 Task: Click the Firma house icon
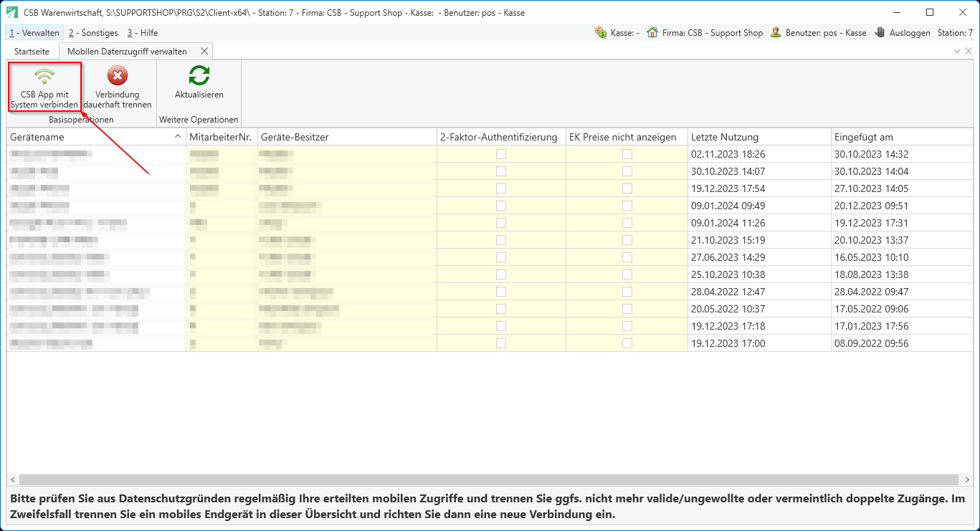tap(652, 32)
